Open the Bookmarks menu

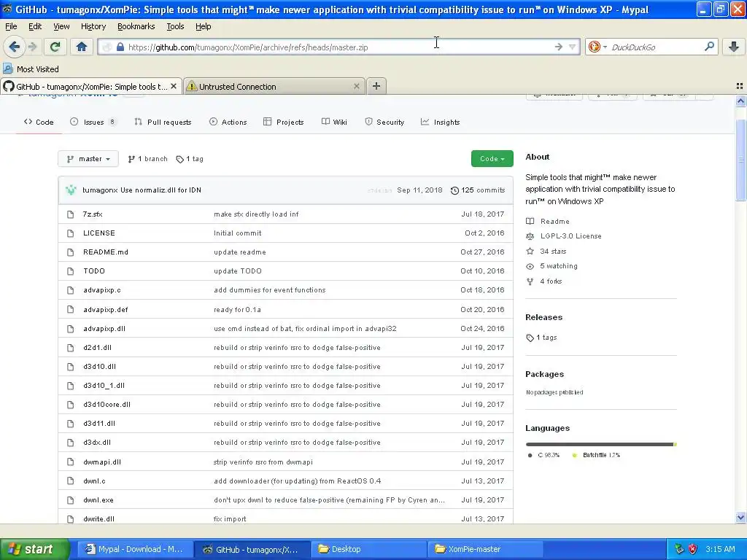[x=136, y=26]
